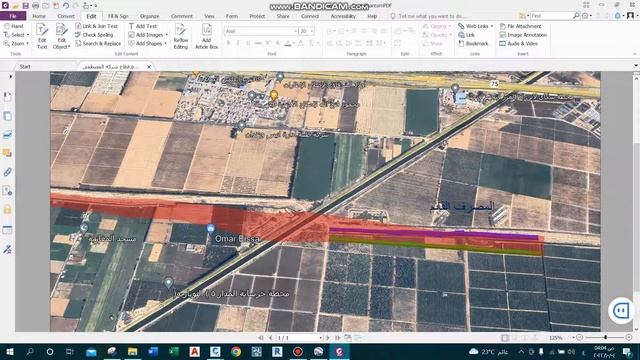
Task: Open Google Chrome from the taskbar
Action: (x=236, y=351)
